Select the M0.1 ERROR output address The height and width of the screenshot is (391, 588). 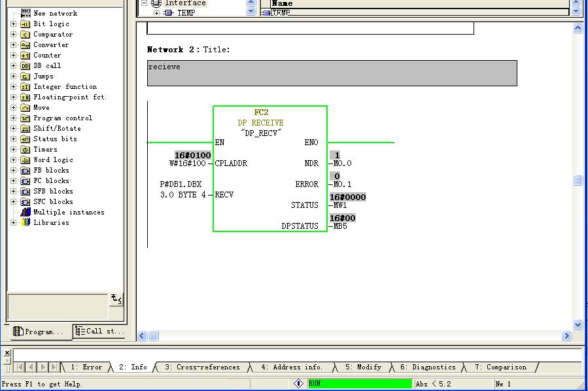342,184
